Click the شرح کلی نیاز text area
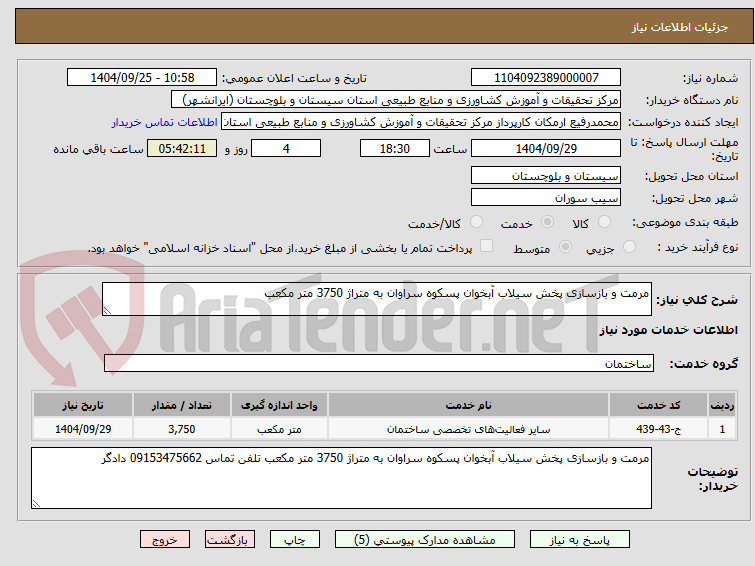The height and width of the screenshot is (566, 755). [x=377, y=299]
